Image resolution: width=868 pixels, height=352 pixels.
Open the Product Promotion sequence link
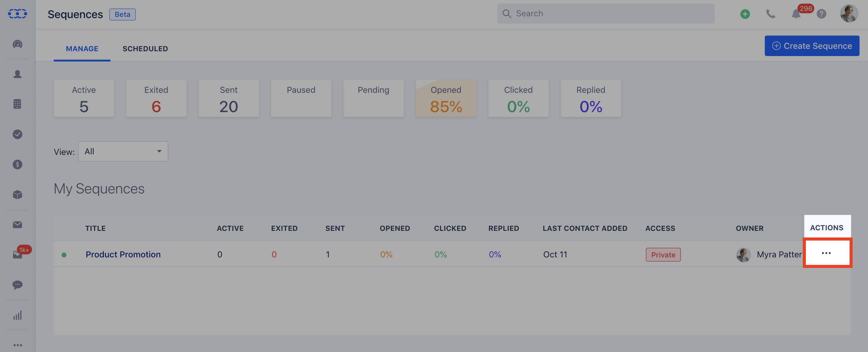click(x=123, y=254)
